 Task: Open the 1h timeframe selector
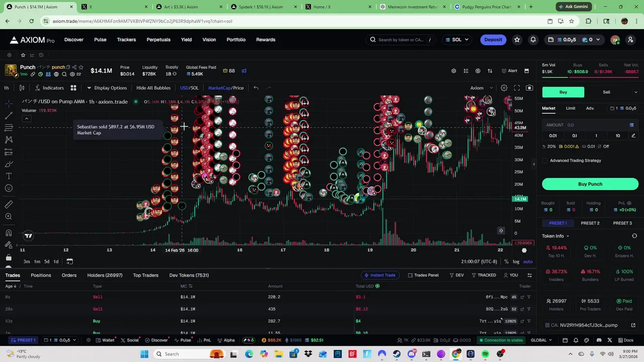[x=6, y=88]
